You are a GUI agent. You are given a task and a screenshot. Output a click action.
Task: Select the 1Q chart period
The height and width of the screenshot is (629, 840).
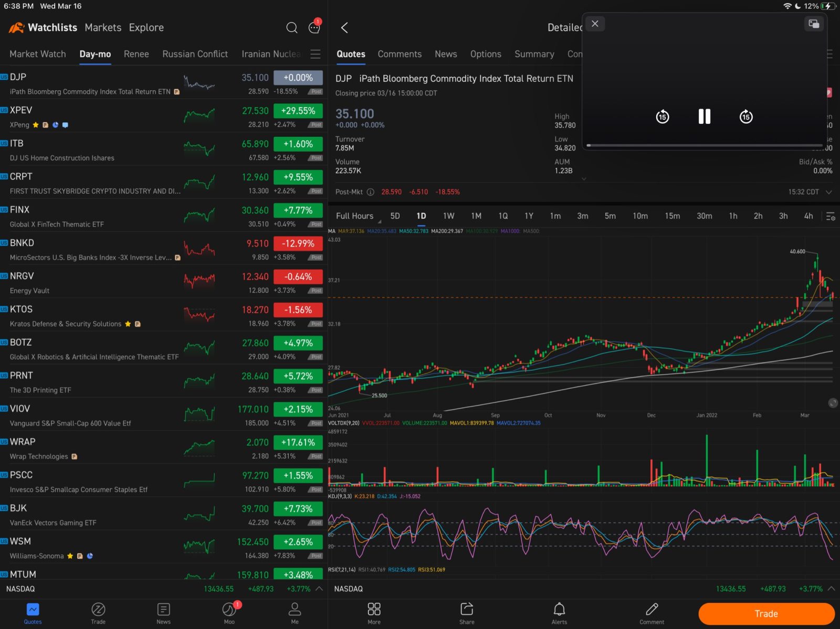tap(503, 216)
